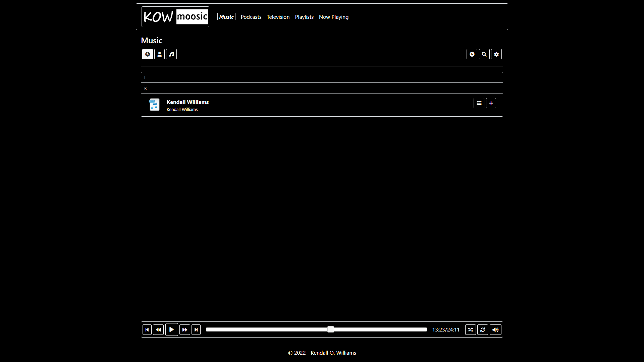This screenshot has width=644, height=362.
Task: Click the KOW moosic logo
Action: click(175, 17)
